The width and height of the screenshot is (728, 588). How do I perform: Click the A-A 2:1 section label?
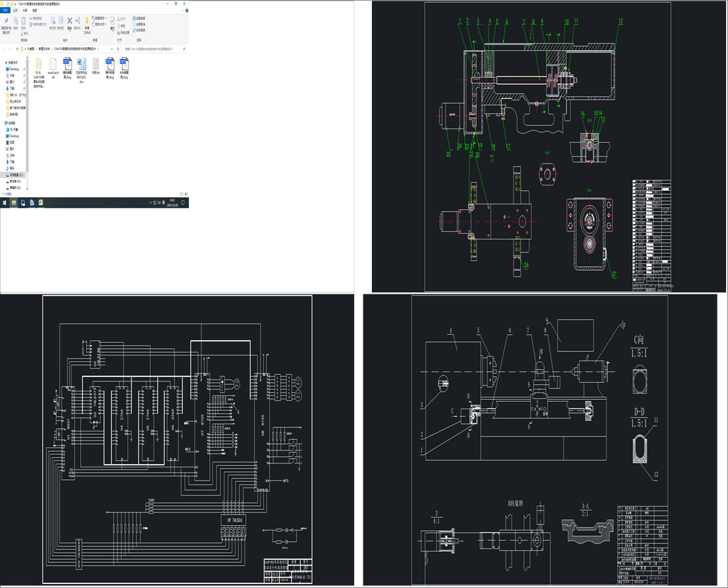point(586,509)
